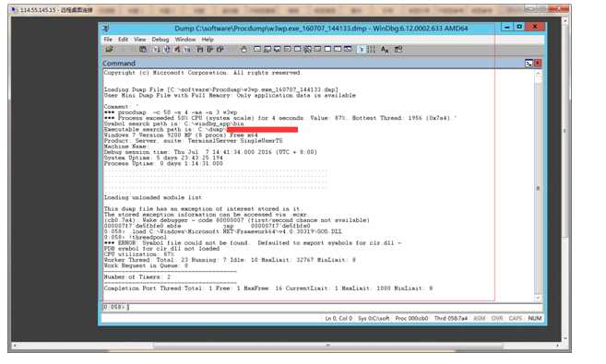
Task: Open the Help menu
Action: point(208,40)
